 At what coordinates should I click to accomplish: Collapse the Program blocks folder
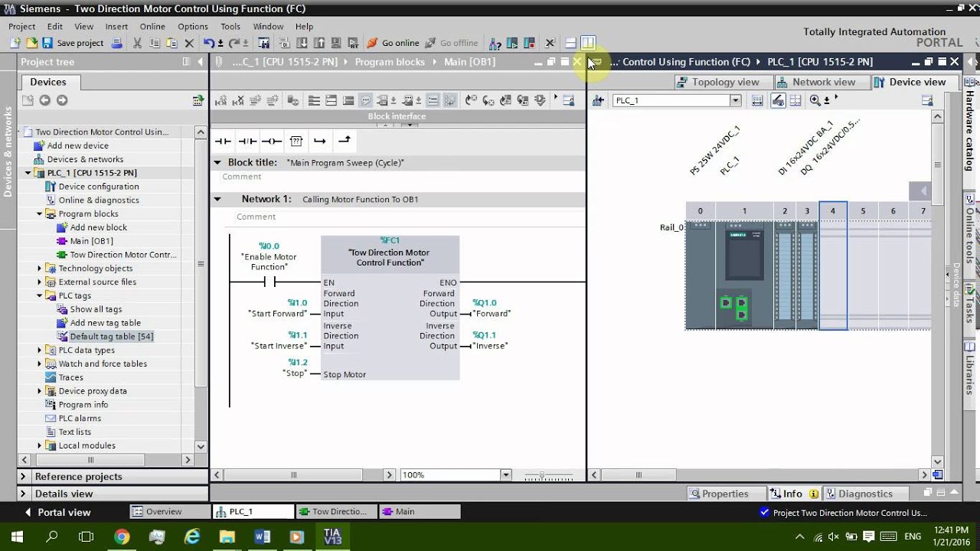pos(40,214)
